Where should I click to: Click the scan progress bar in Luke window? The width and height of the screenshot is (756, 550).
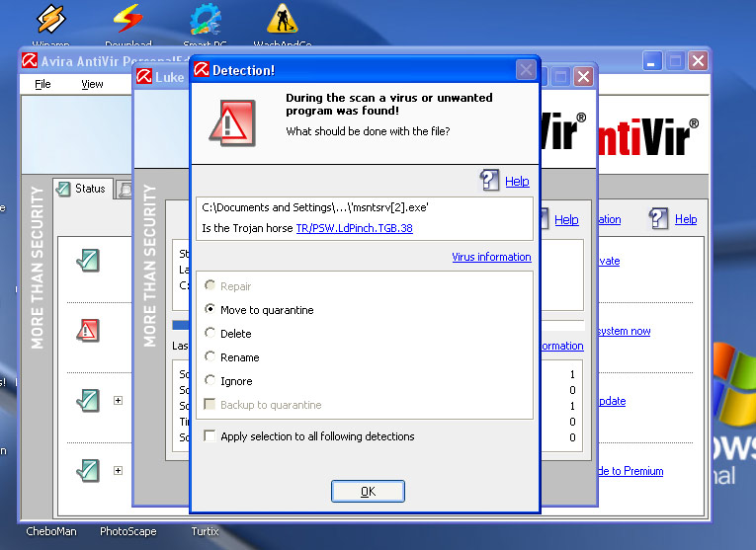[x=181, y=325]
